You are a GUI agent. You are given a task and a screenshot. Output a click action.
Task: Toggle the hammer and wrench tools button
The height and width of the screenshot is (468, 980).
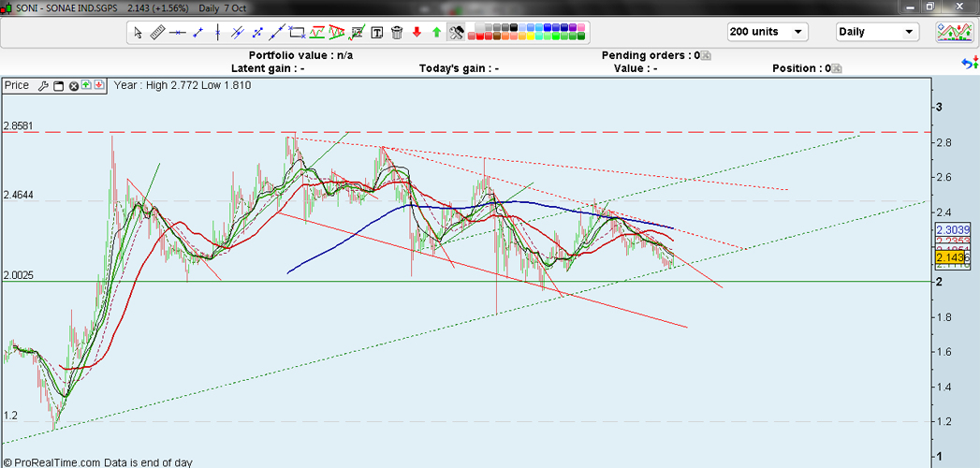click(456, 32)
